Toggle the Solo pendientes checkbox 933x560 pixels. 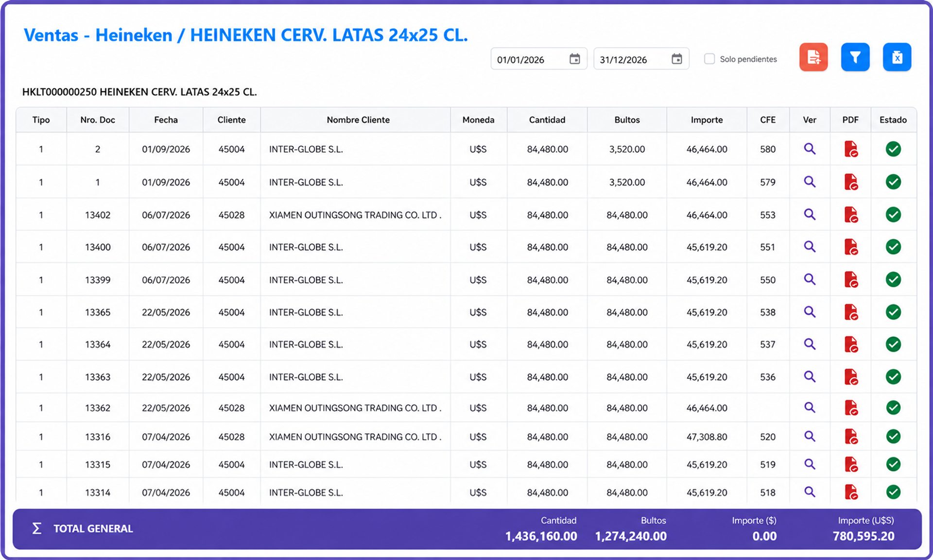709,59
